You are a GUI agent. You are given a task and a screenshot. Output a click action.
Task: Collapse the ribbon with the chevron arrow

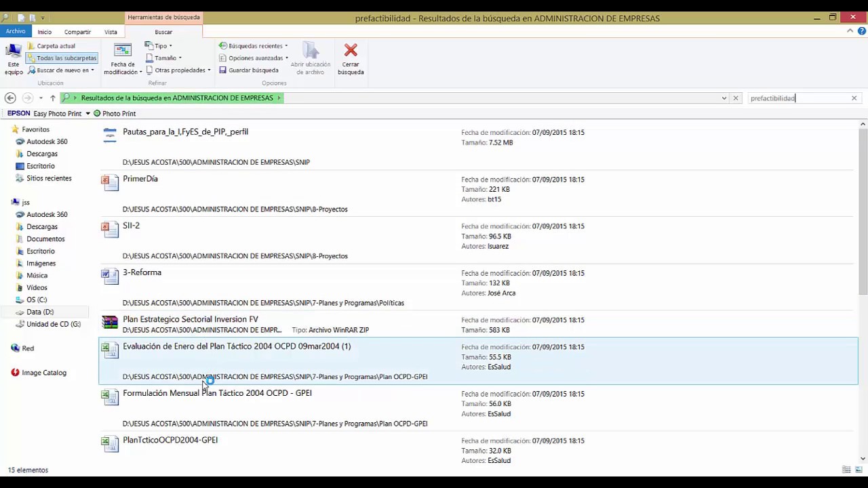tap(850, 31)
